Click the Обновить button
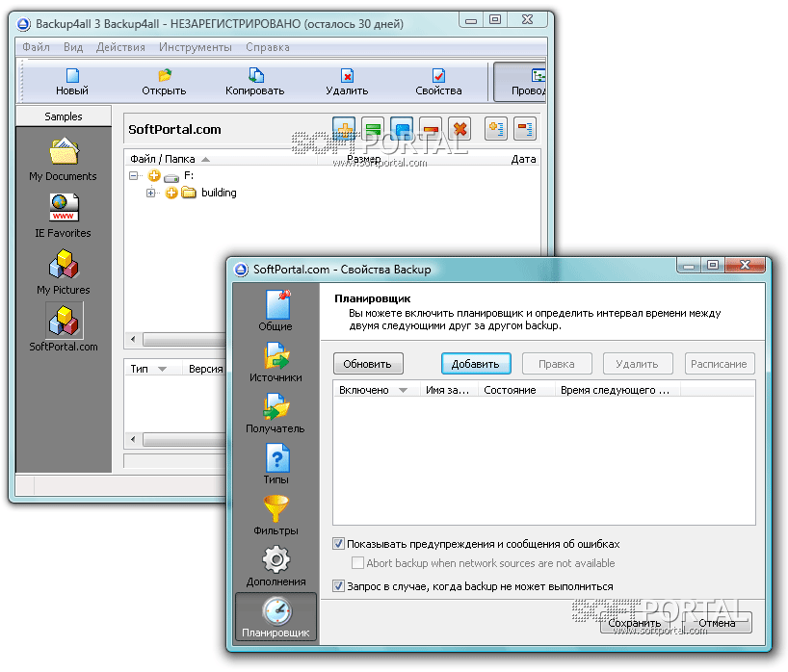Viewport: 788px width, 672px height. tap(368, 364)
